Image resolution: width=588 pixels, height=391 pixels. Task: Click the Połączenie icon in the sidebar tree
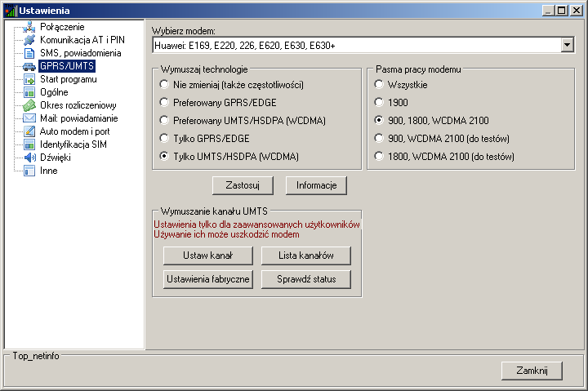tap(29, 27)
